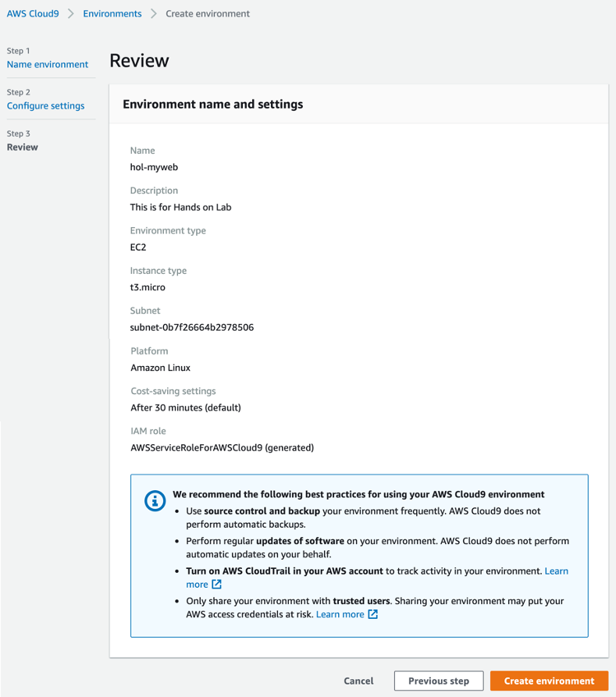Select the Create environment breadcrumb text
The height and width of the screenshot is (697, 616).
(x=208, y=14)
